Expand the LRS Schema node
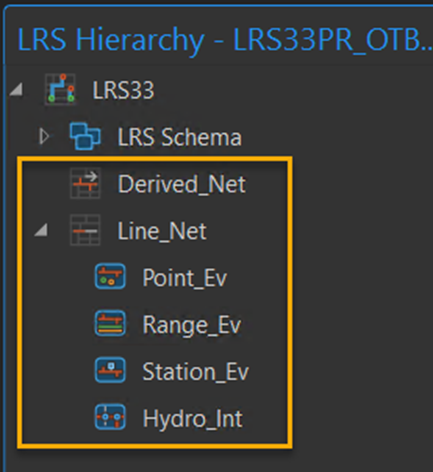This screenshot has height=472, width=433. pyautogui.click(x=44, y=136)
